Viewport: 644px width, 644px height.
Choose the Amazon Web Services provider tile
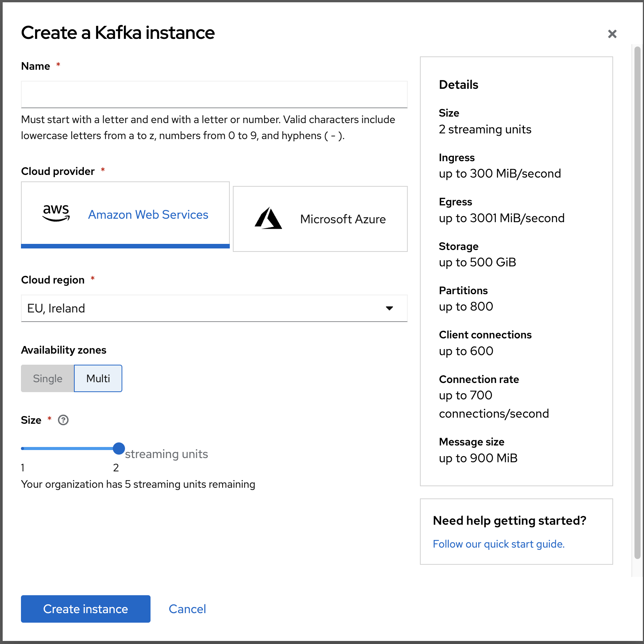tap(125, 215)
